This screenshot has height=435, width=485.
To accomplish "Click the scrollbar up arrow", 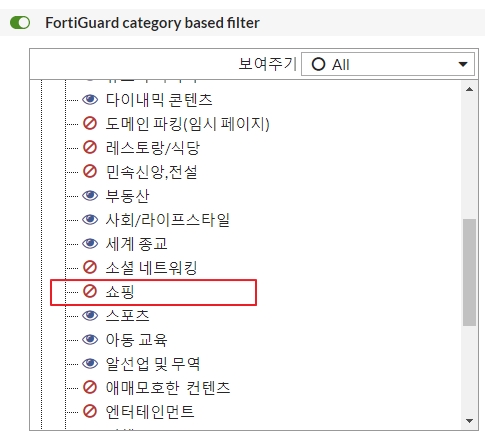I will [469, 89].
